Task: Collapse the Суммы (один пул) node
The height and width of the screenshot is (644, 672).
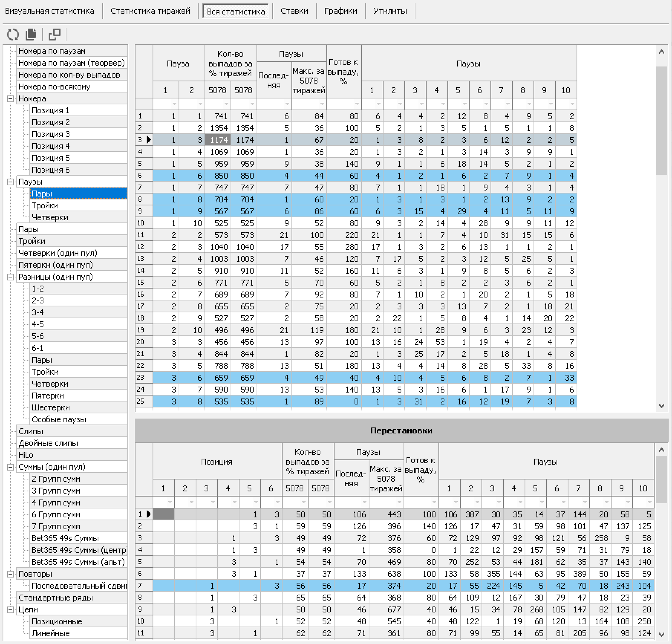Action: tap(10, 467)
